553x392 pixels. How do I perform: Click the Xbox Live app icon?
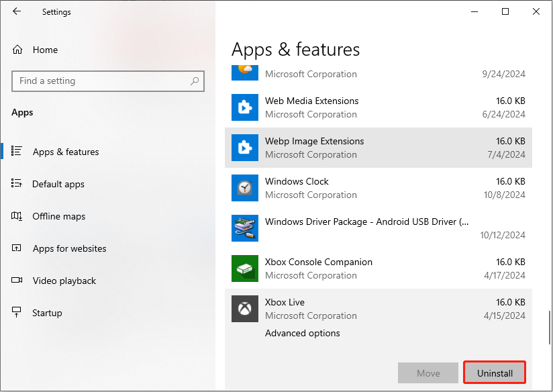(x=245, y=309)
